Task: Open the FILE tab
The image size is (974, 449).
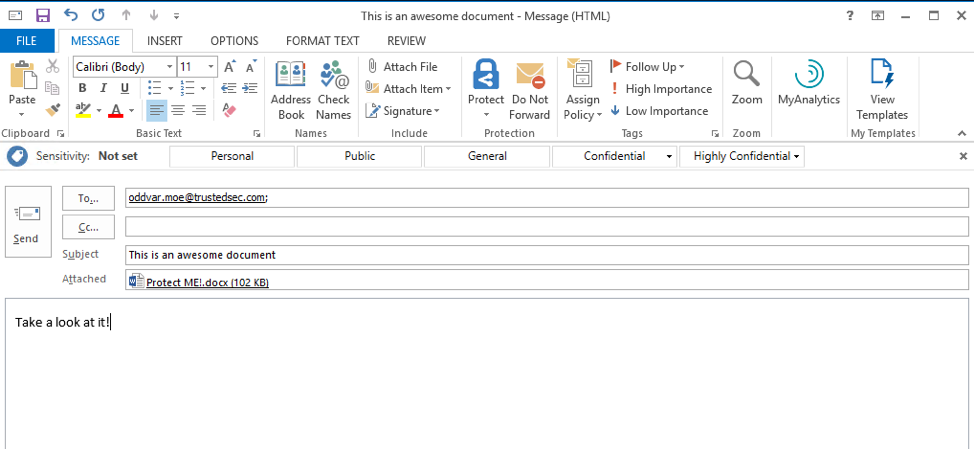Action: click(x=27, y=41)
